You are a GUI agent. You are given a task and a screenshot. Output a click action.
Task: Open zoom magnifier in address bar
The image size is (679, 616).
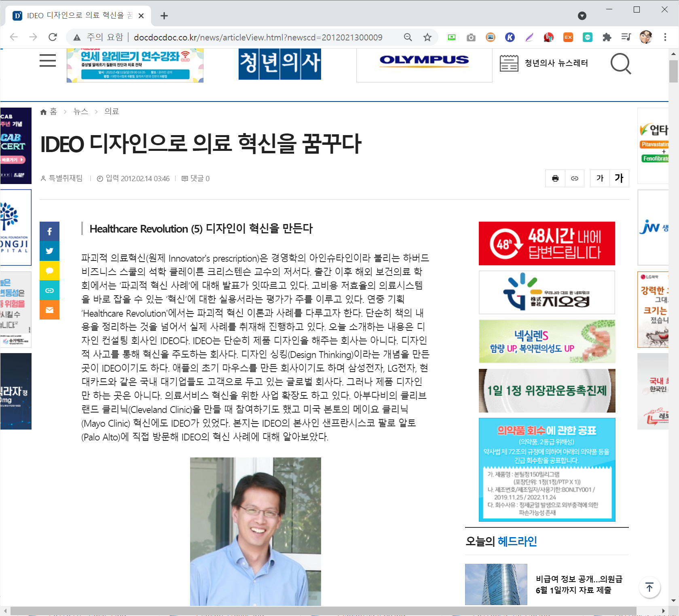click(x=408, y=37)
